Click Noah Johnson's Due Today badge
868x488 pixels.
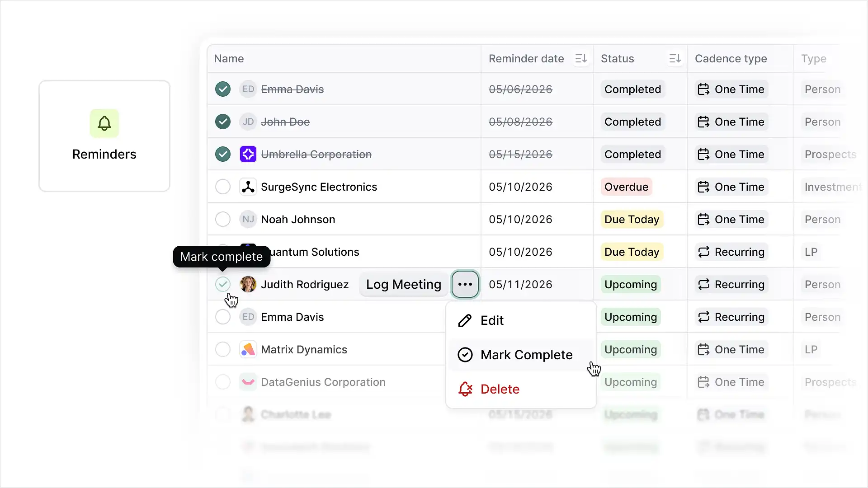coord(632,219)
